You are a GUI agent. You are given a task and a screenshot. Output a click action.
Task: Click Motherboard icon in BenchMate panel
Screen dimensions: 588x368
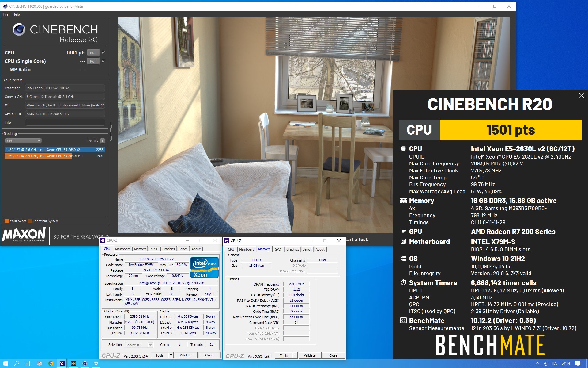(403, 242)
